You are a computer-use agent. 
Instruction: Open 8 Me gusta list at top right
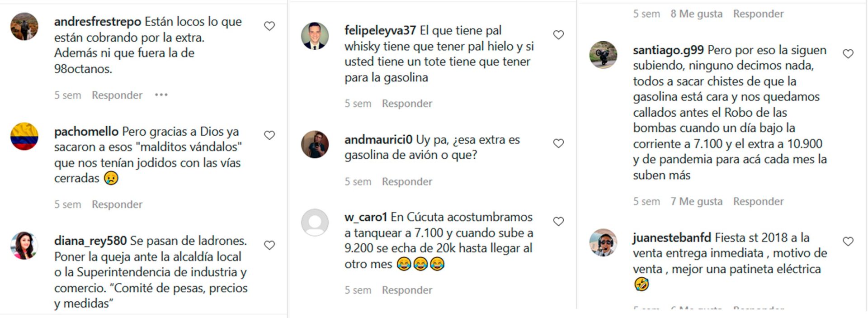click(696, 14)
